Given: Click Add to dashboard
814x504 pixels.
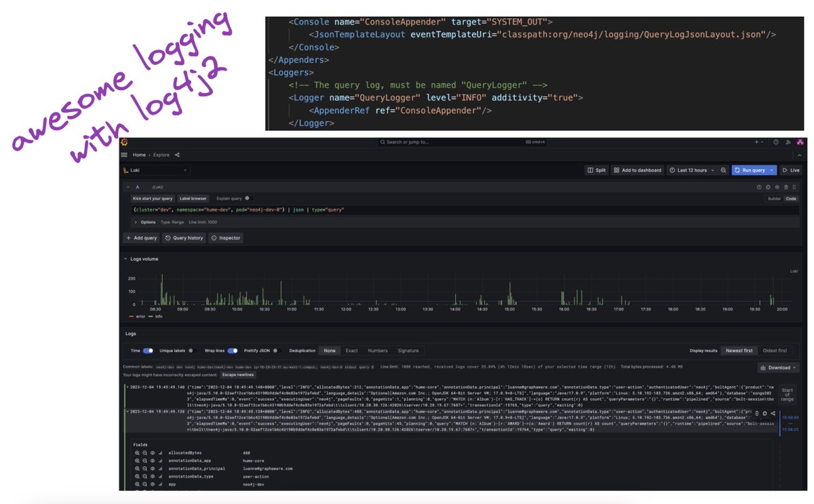Looking at the screenshot, I should 638,170.
